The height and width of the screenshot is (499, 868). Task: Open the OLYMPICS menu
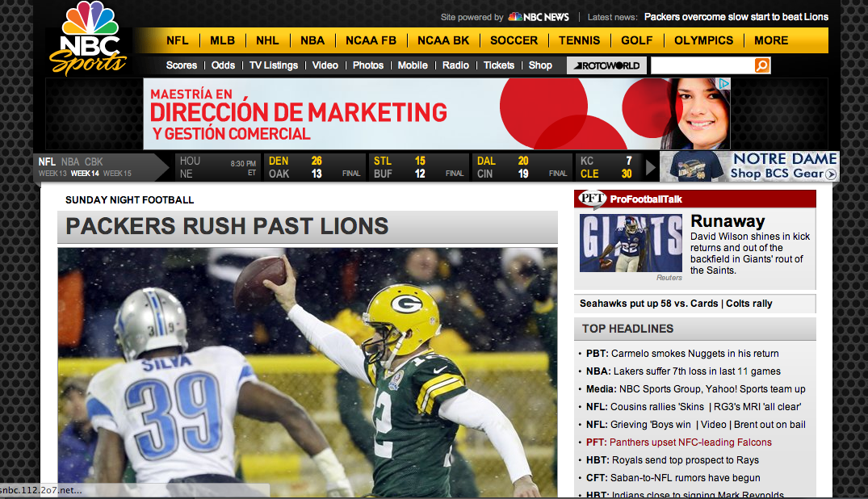[x=703, y=40]
